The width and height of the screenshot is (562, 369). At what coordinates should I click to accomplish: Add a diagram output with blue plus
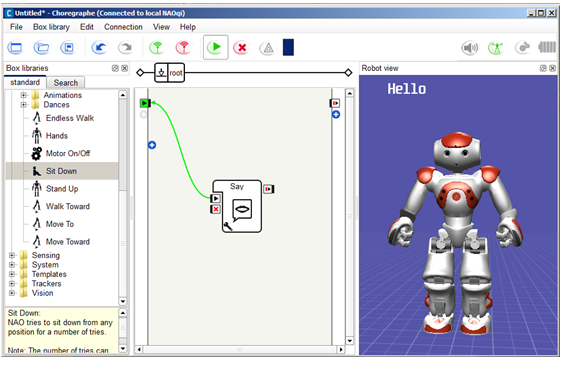click(x=336, y=115)
